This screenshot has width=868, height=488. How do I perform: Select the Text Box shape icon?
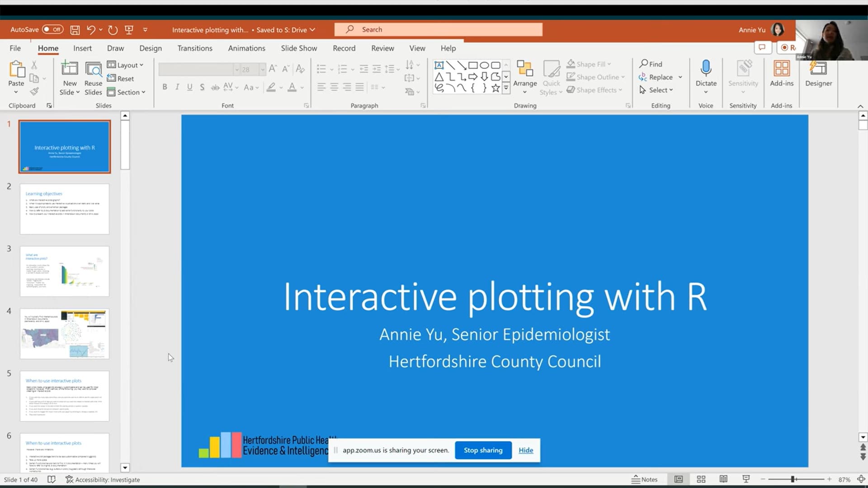click(x=439, y=65)
